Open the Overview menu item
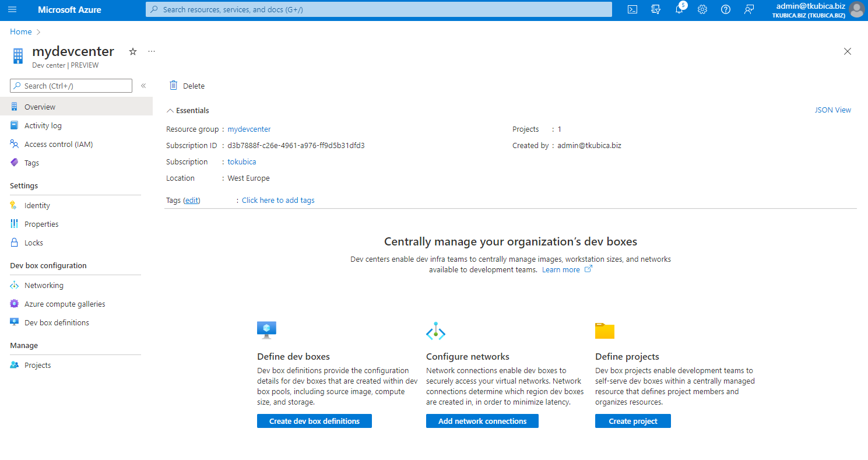Image resolution: width=868 pixels, height=460 pixels. point(76,107)
